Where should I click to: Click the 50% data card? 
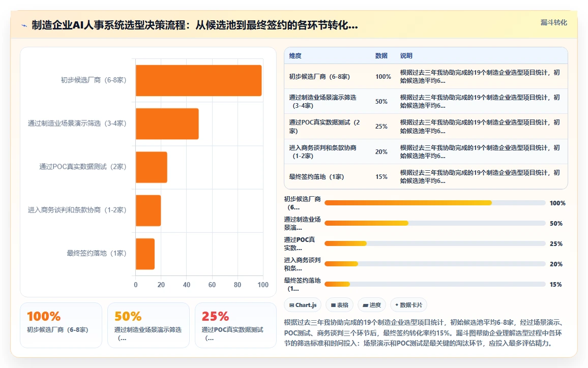(149, 325)
